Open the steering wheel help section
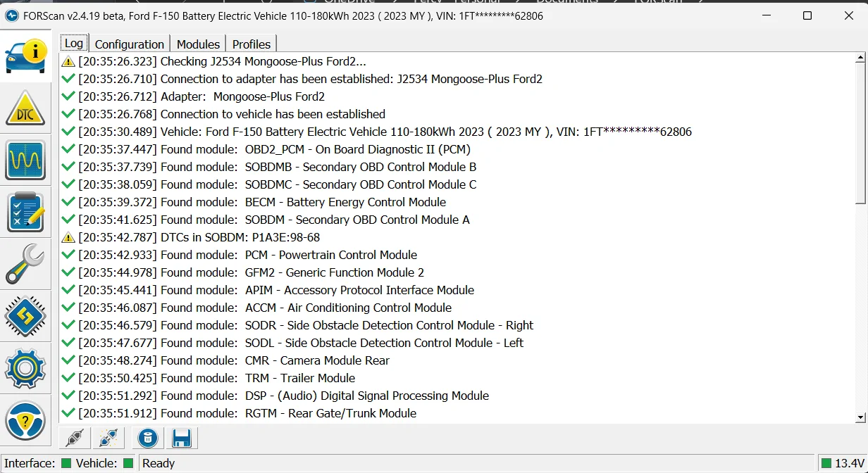Screen dimensions: 868x473 [x=26, y=420]
